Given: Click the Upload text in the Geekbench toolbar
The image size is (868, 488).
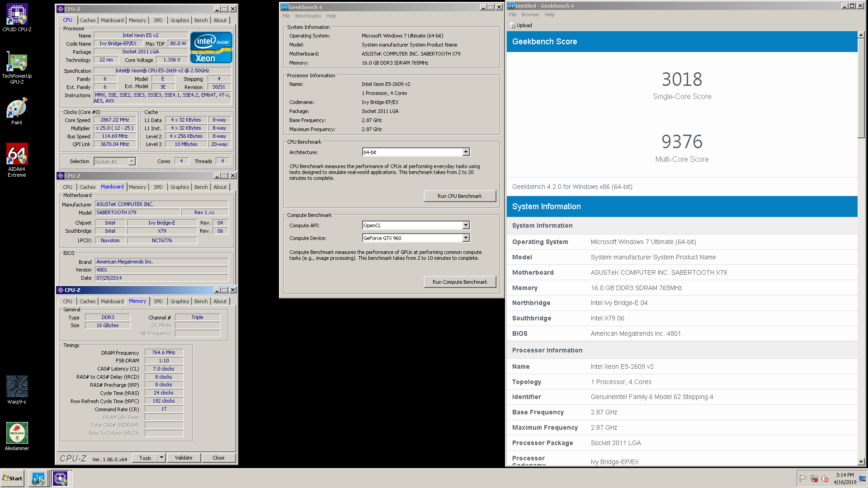Looking at the screenshot, I should pyautogui.click(x=524, y=25).
